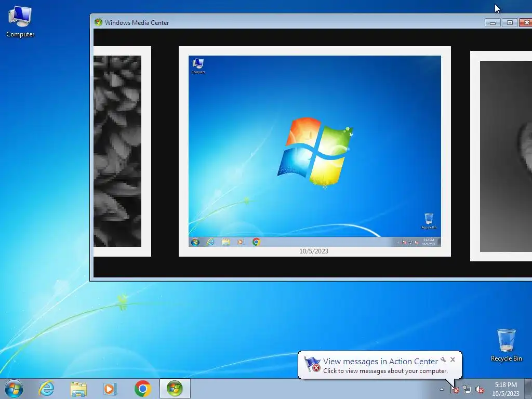Open the Computer desktop icon
532x399 pixels.
pos(20,22)
